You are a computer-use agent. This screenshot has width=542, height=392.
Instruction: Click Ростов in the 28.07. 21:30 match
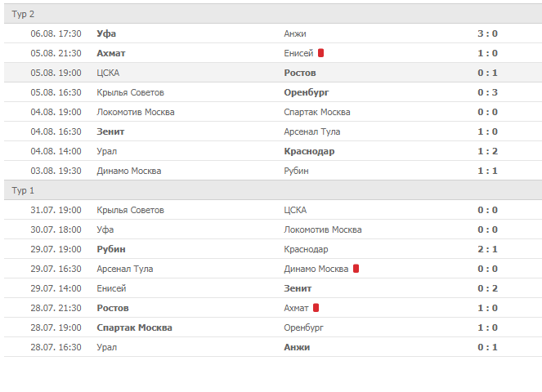tap(112, 308)
